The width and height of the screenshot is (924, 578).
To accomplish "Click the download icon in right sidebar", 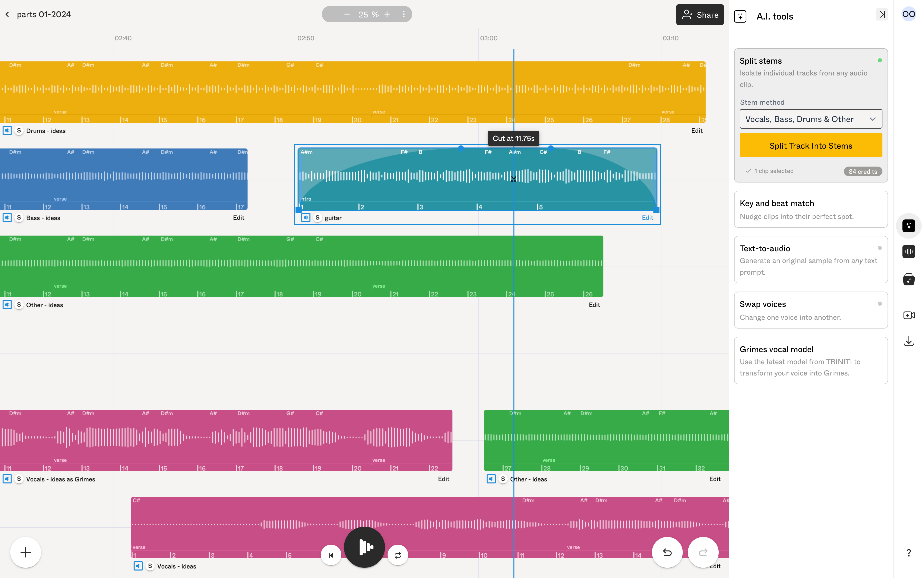I will [908, 341].
